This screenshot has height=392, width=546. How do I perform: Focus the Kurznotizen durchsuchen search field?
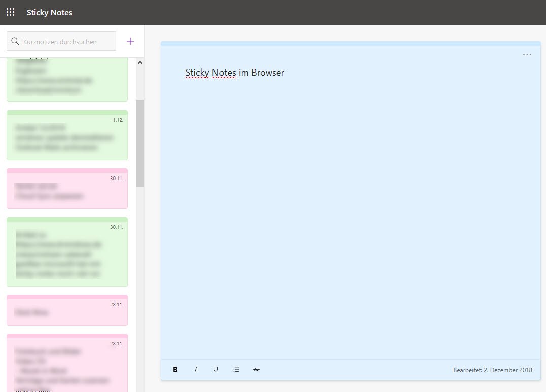(x=61, y=41)
